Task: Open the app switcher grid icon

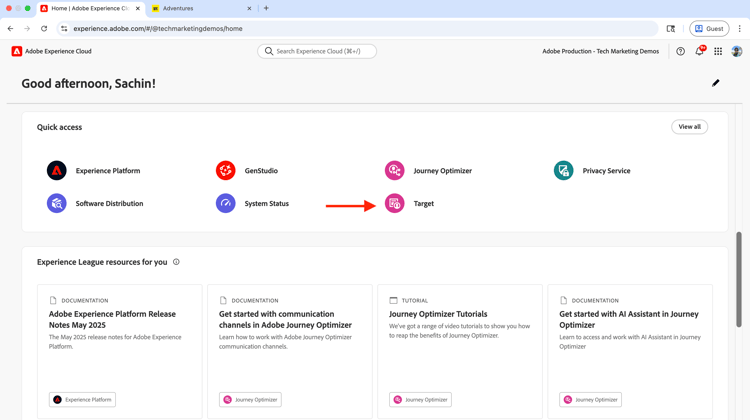Action: click(x=718, y=51)
